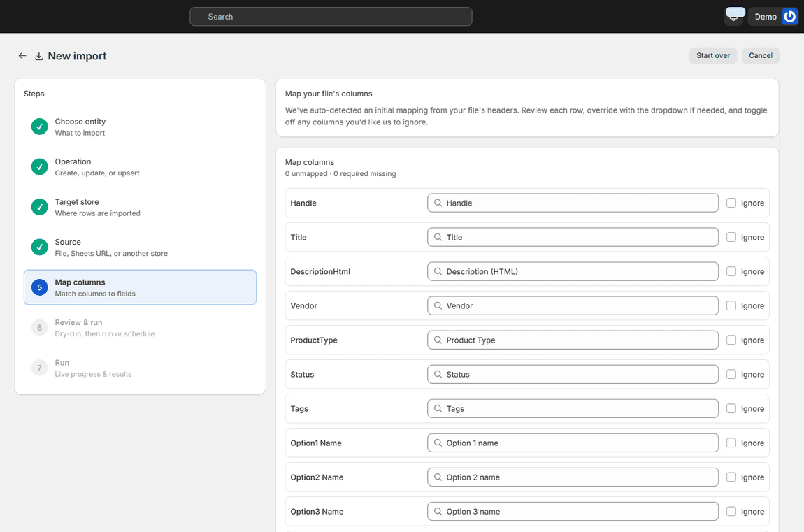Open the chat bubble icon in top bar
Screen dimensions: 804x532
(735, 15)
